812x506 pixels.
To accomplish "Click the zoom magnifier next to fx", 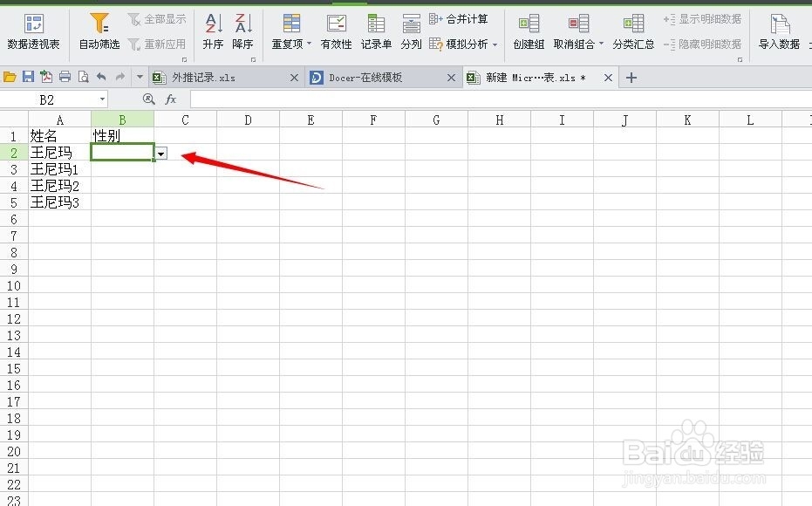I will coord(148,99).
